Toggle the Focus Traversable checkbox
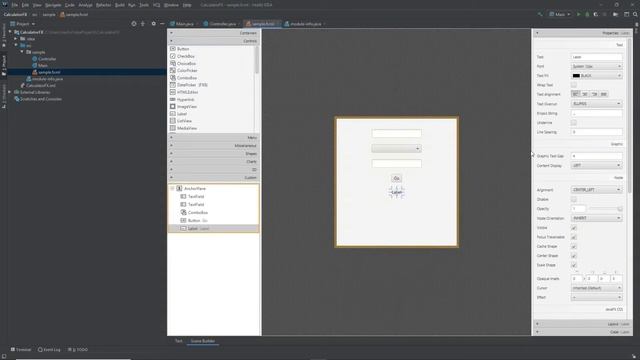Image resolution: width=640 pixels, height=360 pixels. [x=573, y=237]
